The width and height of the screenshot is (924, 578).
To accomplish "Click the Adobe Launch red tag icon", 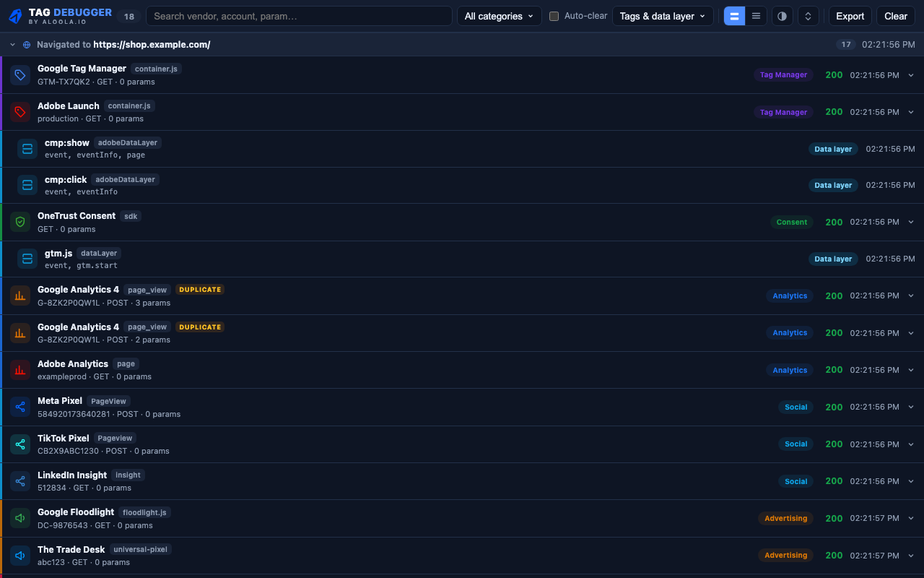I will coord(20,112).
